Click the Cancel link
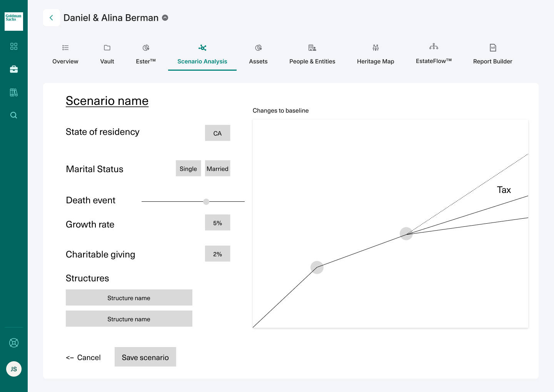This screenshot has height=392, width=554. [x=83, y=357]
